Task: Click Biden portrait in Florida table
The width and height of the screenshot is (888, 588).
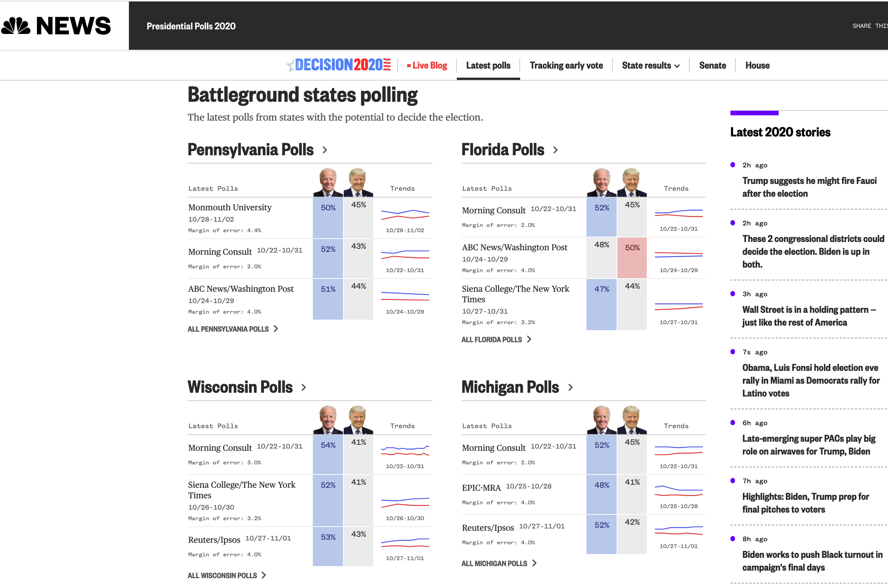Action: point(602,182)
